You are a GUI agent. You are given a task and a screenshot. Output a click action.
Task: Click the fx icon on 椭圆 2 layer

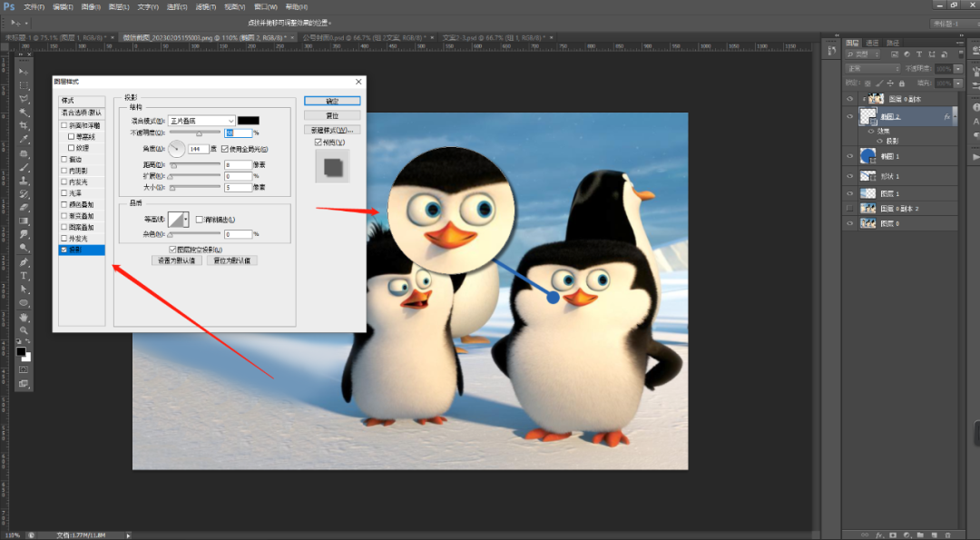(x=946, y=116)
